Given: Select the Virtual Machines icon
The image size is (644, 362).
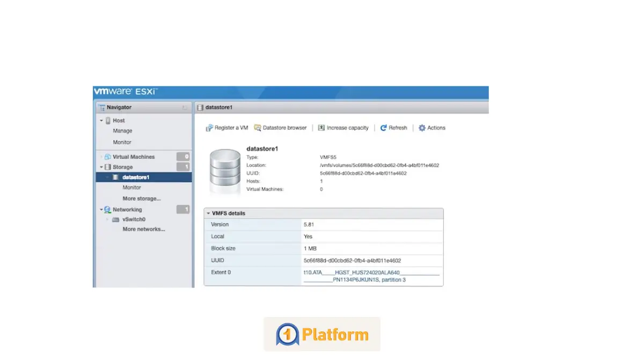Looking at the screenshot, I should pos(108,156).
